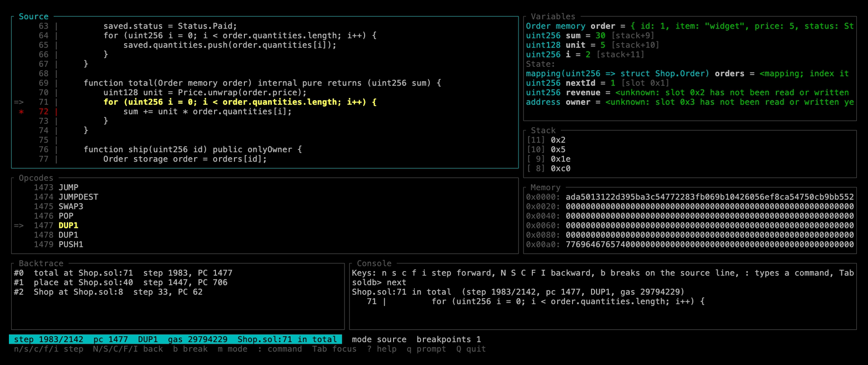The height and width of the screenshot is (365, 868).
Task: Click the Tab focus key hint
Action: coord(334,349)
